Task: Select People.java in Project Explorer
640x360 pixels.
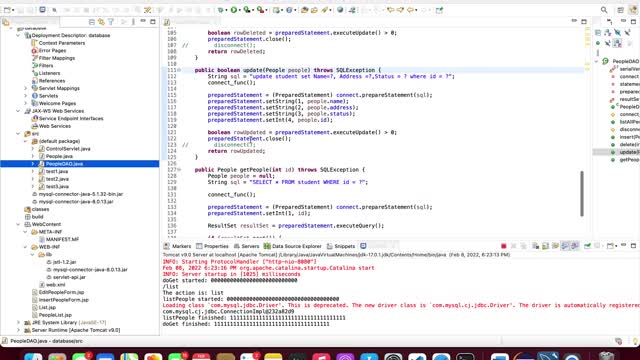Action: coord(59,156)
